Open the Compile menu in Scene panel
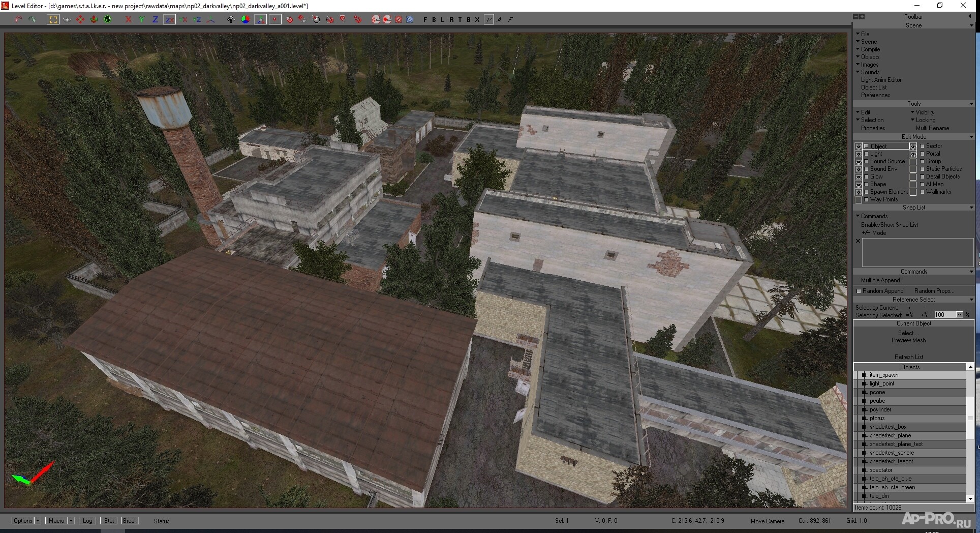The height and width of the screenshot is (533, 980). (x=870, y=49)
